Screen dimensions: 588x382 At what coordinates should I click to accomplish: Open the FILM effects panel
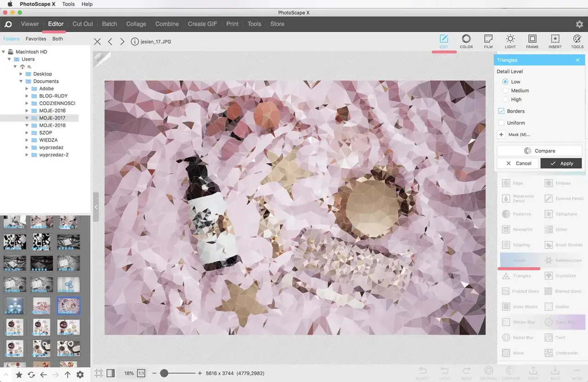488,41
